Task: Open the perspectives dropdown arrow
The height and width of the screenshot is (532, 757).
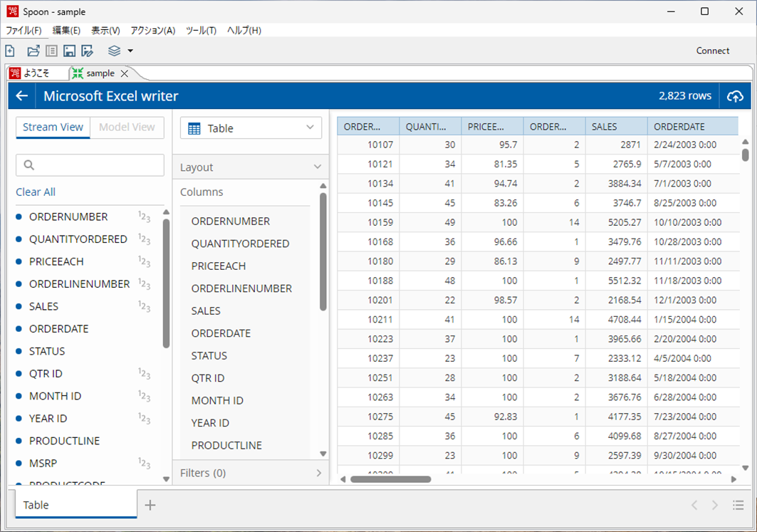Action: point(130,51)
